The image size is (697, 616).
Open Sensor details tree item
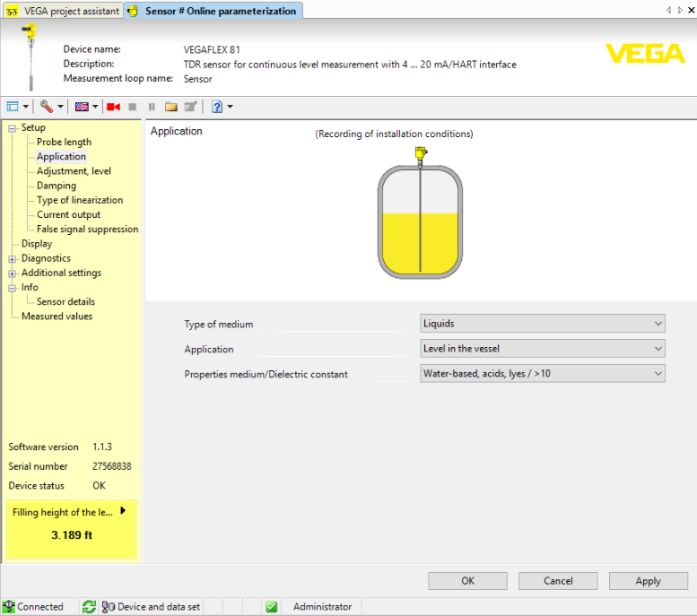[x=65, y=302]
